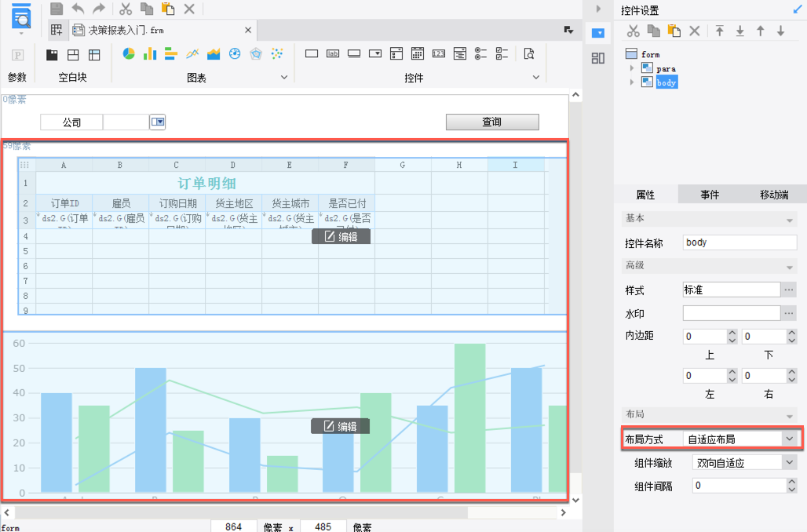Click the 参数 parameter P icon
Screen dimensions: 807x532
point(17,55)
